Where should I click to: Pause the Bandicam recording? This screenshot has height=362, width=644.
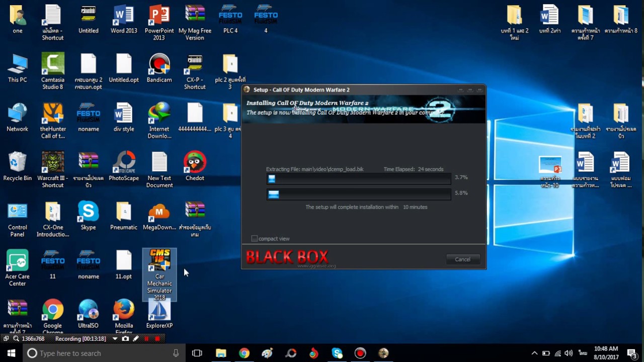147,339
